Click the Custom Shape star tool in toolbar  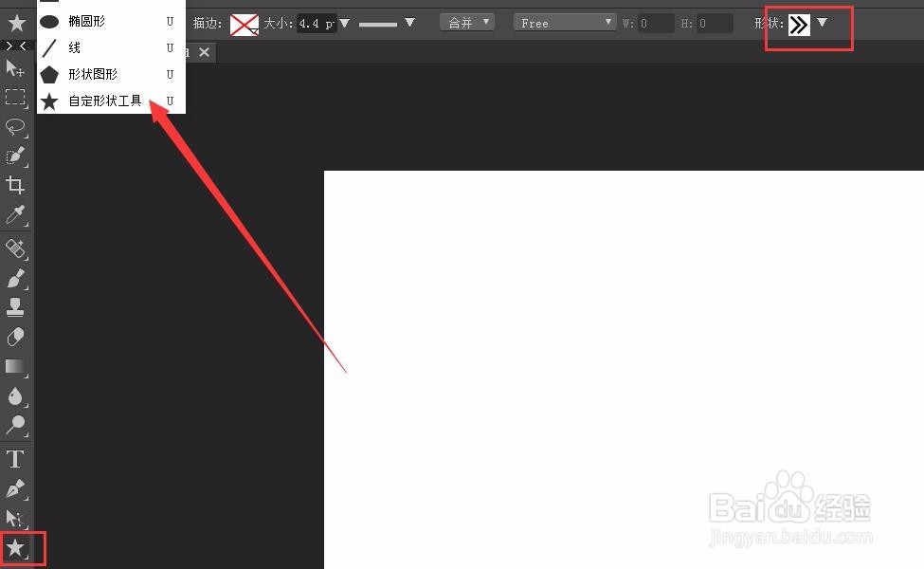tap(15, 548)
